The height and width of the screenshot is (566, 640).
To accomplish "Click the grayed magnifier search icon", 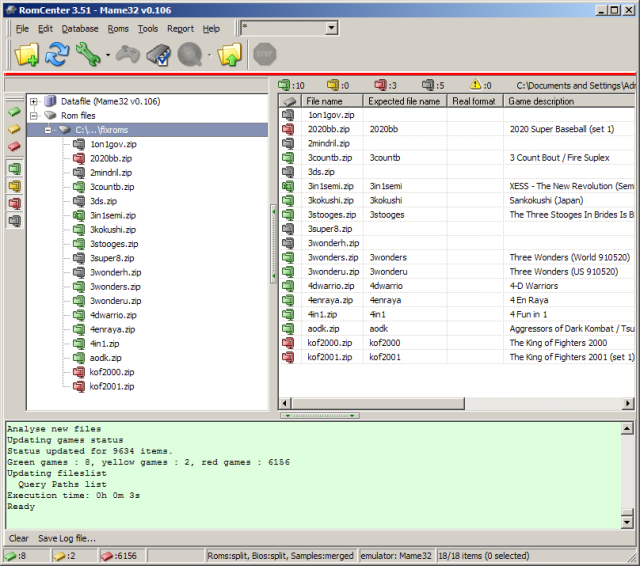I will [190, 55].
